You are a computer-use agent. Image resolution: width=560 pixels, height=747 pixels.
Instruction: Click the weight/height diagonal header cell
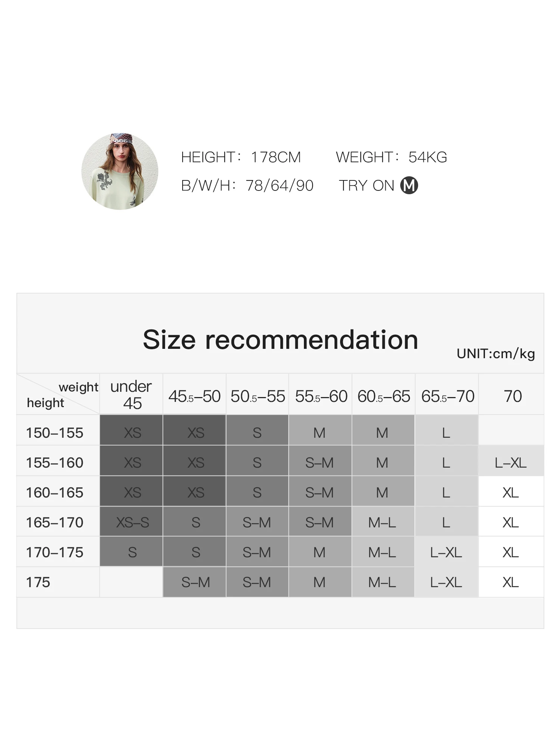59,394
